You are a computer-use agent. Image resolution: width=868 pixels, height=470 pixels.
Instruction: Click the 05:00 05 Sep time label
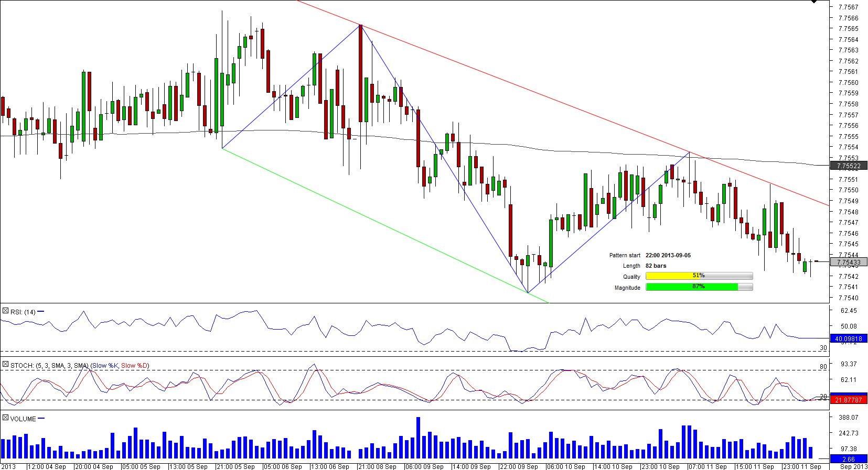(141, 467)
